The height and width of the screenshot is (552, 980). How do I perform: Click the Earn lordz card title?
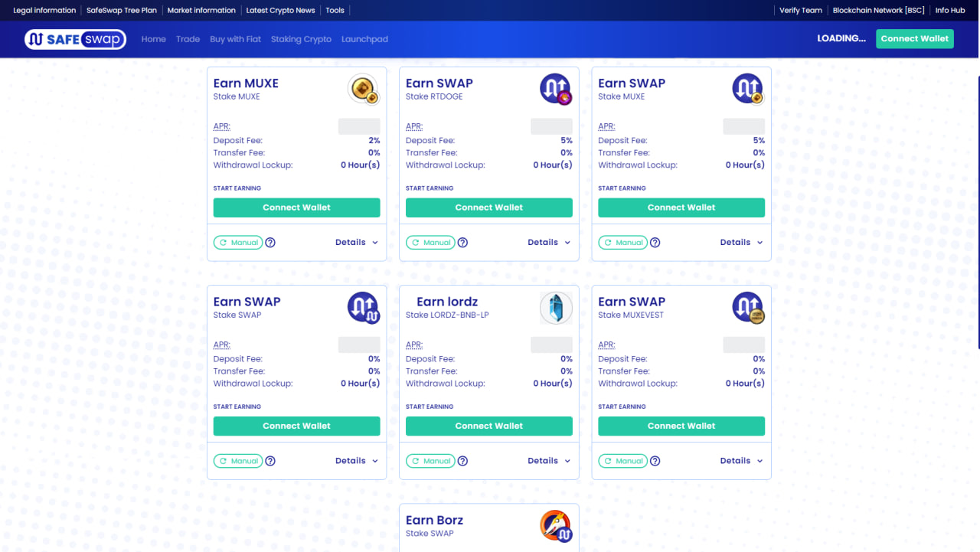447,302
